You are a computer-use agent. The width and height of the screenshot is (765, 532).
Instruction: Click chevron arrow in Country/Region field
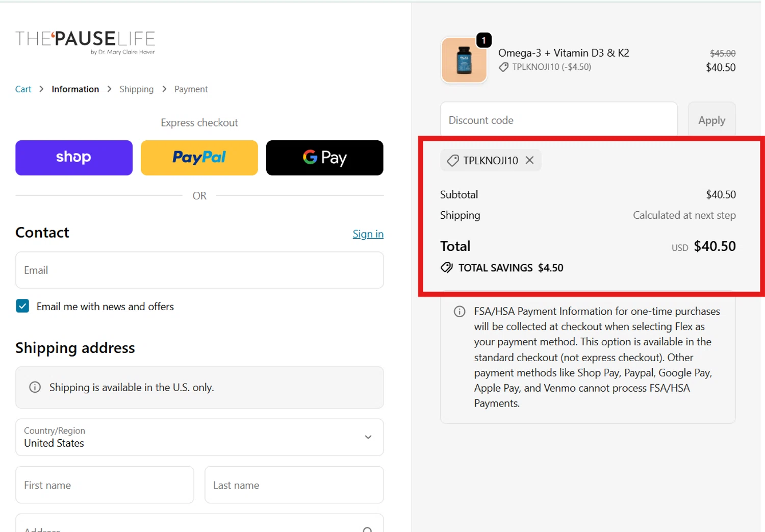point(368,437)
